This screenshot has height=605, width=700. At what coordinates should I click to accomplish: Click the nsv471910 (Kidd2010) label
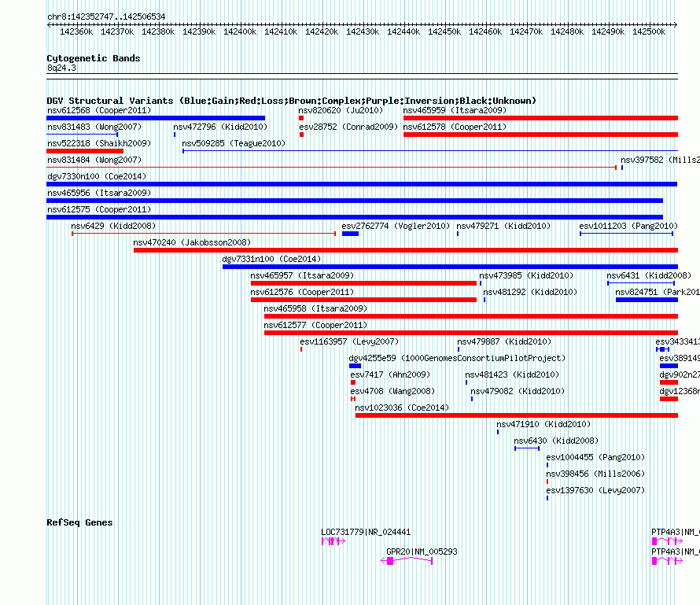543,424
